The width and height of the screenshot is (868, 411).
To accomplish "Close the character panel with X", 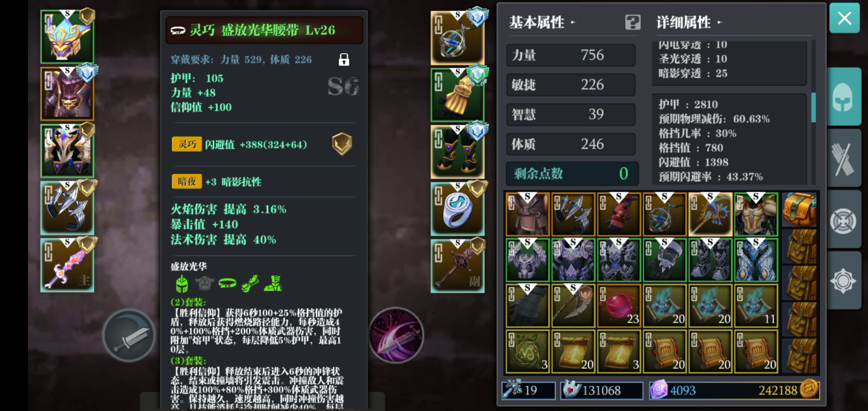I will pos(845,18).
